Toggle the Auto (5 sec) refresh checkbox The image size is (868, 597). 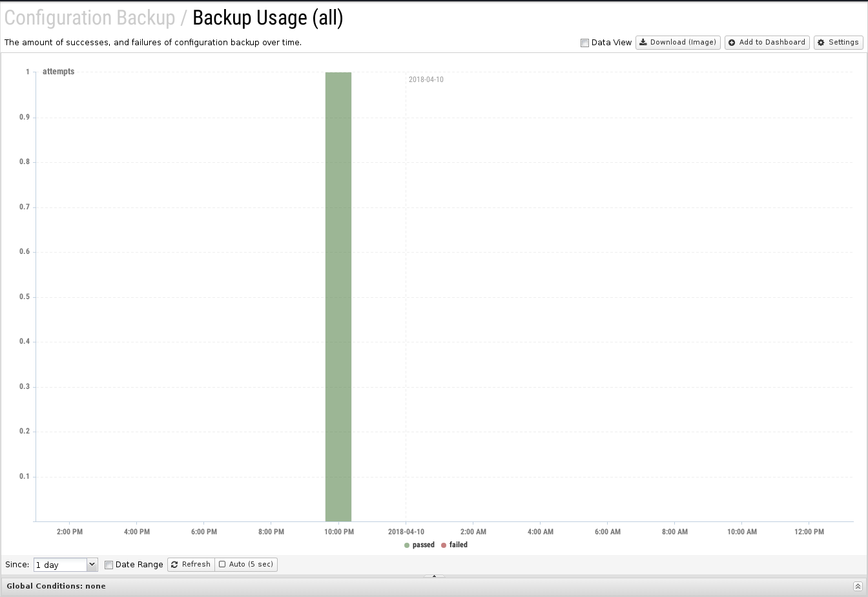(x=222, y=565)
